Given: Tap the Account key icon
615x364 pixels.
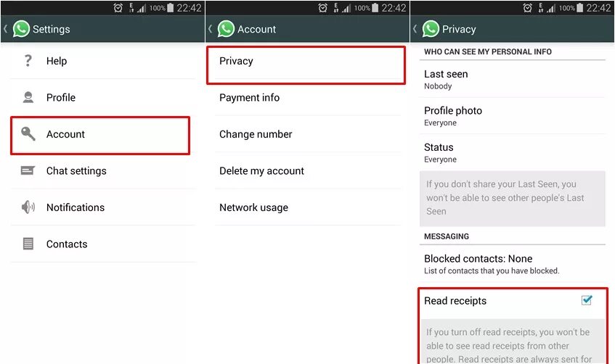Looking at the screenshot, I should (x=28, y=133).
